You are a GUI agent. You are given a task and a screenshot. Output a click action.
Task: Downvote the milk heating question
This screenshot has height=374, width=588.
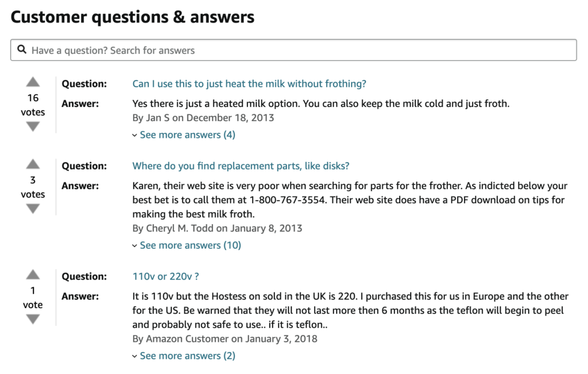[x=33, y=127]
